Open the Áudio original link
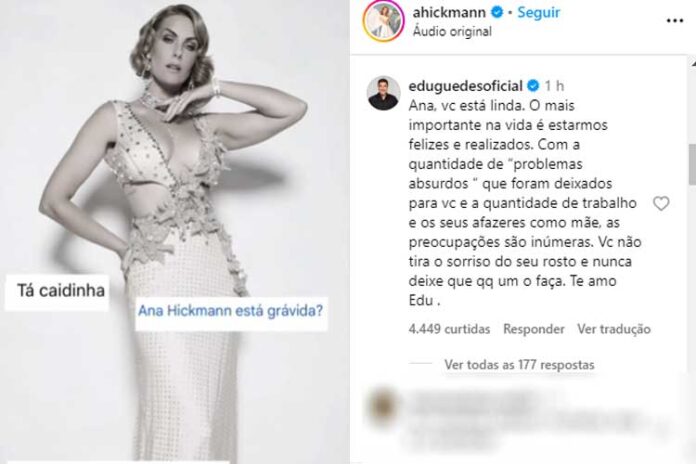Viewport: 696px width, 464px height. (x=452, y=32)
